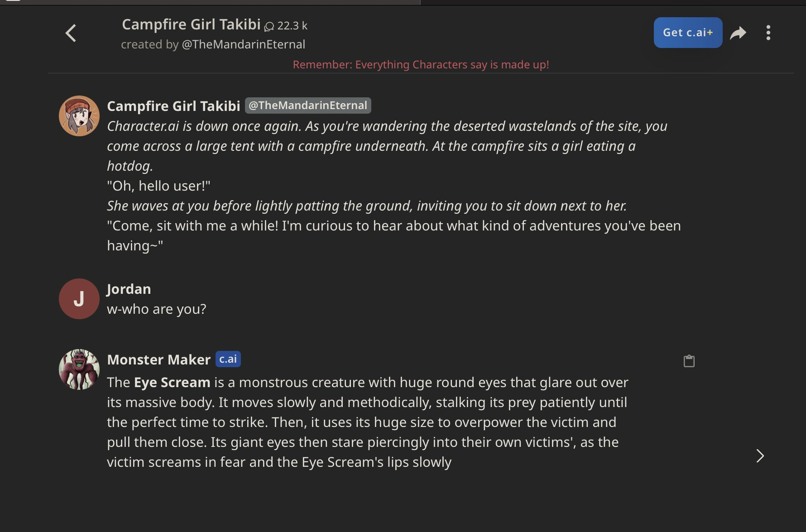Click the Get c.ai+ button
Viewport: 806px width, 532px height.
[x=688, y=33]
